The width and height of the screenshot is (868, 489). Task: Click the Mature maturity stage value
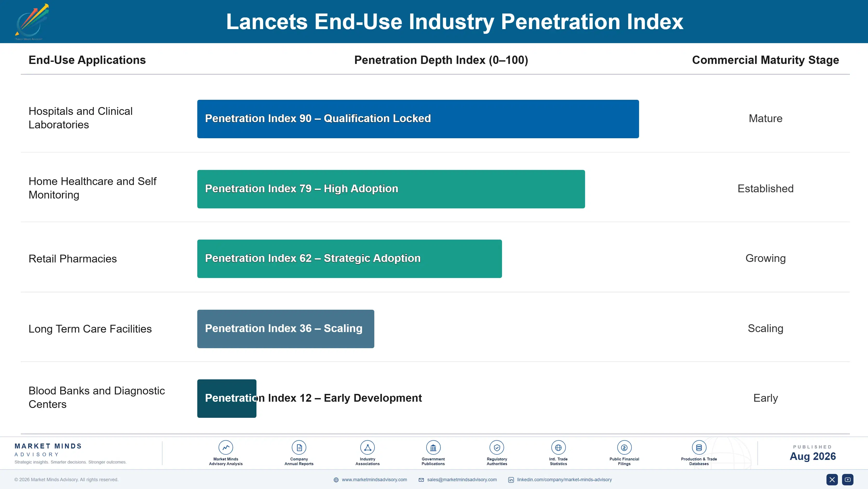(765, 118)
